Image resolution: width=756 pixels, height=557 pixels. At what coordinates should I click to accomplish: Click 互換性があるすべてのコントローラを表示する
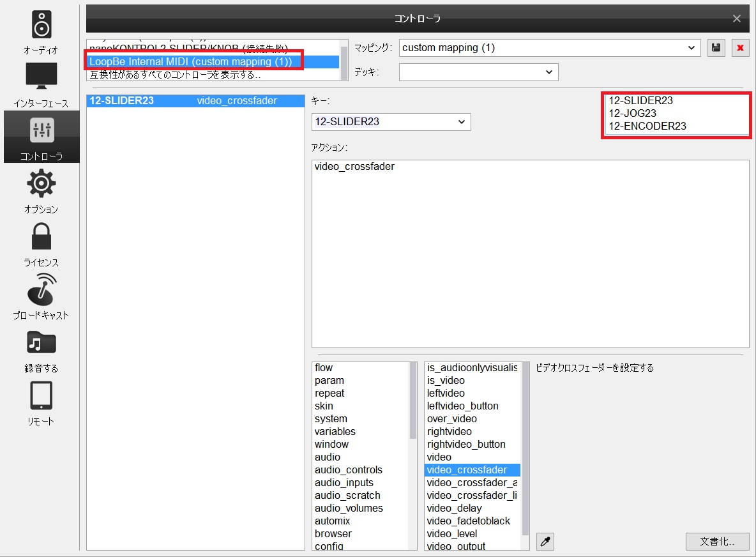[213, 75]
